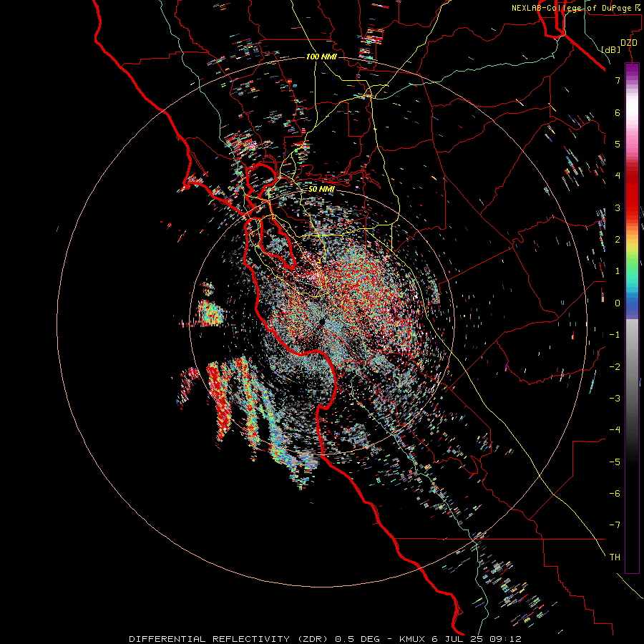Click the "3" value on the color scale
Viewport: 644px width, 644px height.
click(x=618, y=208)
